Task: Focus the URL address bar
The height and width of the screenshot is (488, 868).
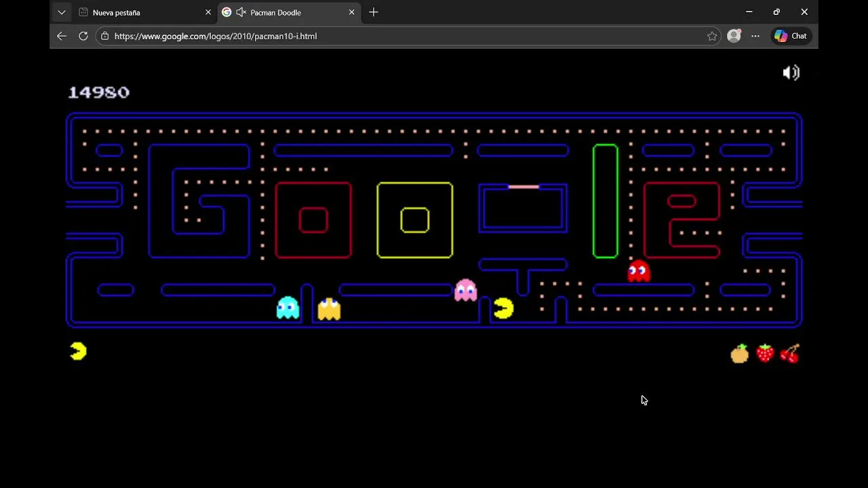Action: (407, 36)
